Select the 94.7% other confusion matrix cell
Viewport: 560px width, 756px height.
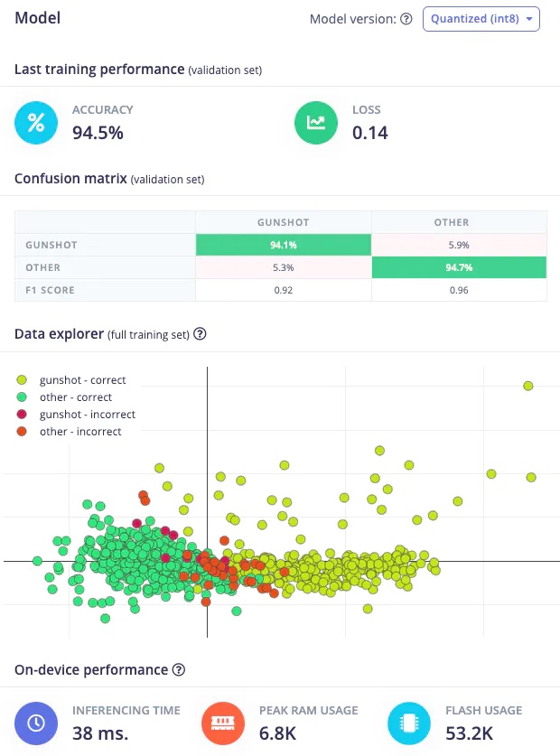(459, 267)
